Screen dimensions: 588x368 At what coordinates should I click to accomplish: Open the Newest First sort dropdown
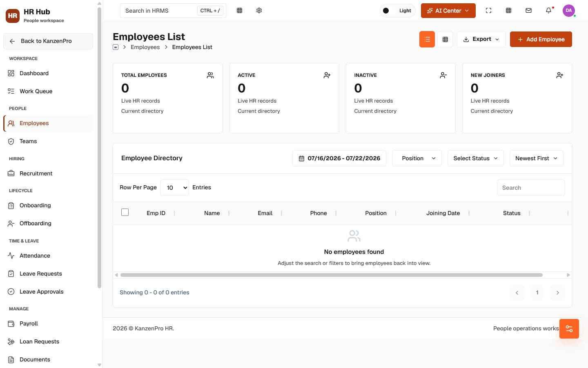point(537,158)
